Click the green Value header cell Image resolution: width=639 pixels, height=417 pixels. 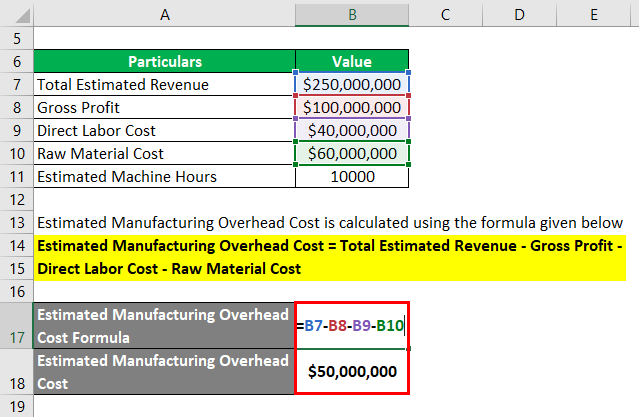[x=352, y=61]
